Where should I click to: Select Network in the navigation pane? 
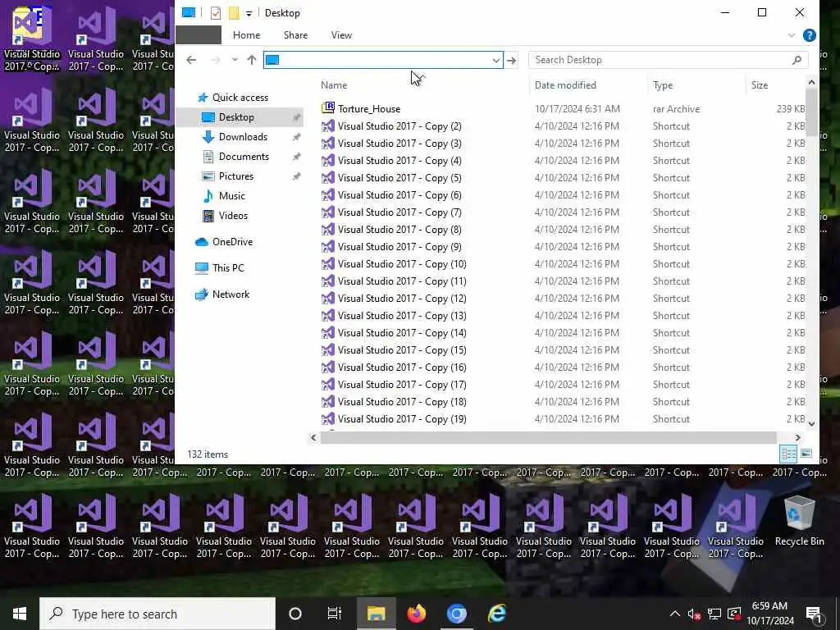tap(231, 294)
